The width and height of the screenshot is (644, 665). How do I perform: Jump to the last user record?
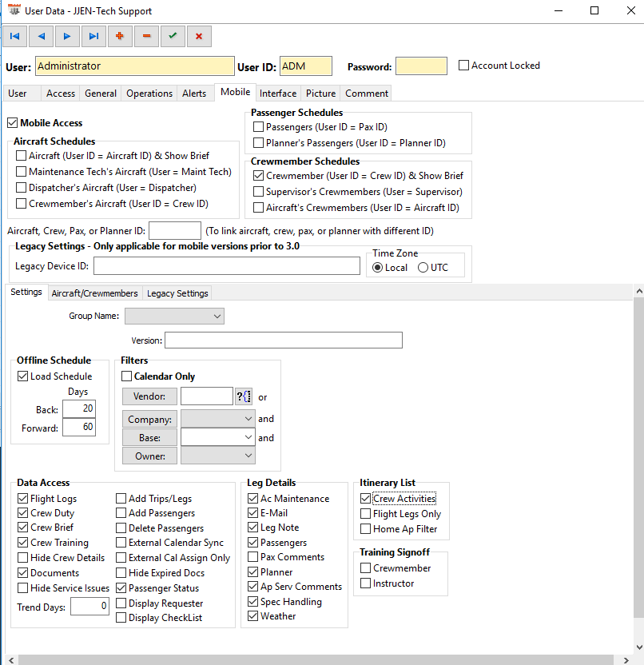coord(93,36)
